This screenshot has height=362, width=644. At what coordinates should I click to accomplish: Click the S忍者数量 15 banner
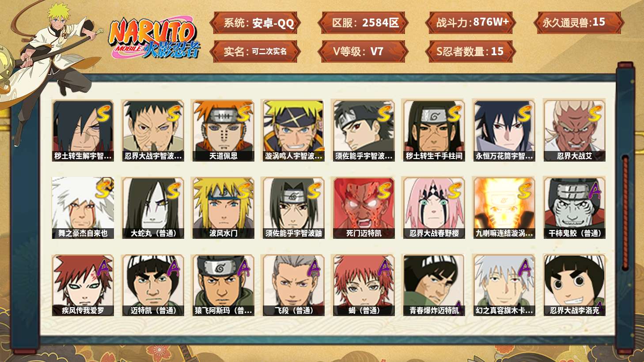470,52
